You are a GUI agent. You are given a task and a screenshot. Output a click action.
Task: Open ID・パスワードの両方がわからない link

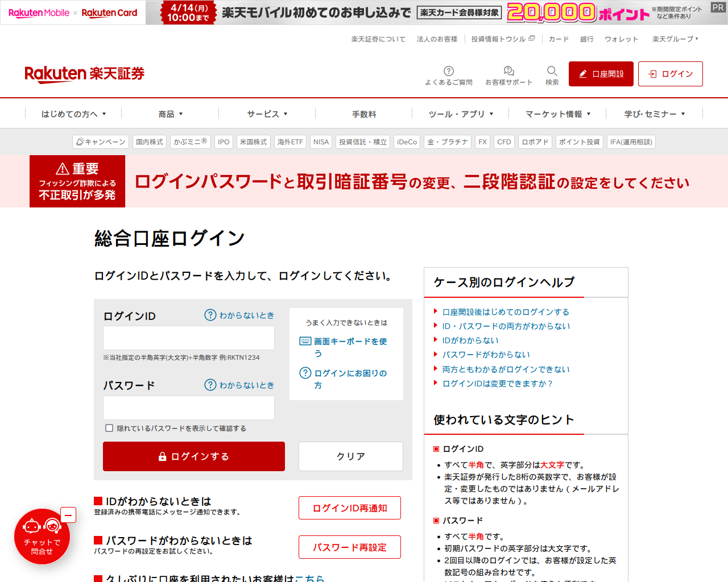pyautogui.click(x=506, y=326)
